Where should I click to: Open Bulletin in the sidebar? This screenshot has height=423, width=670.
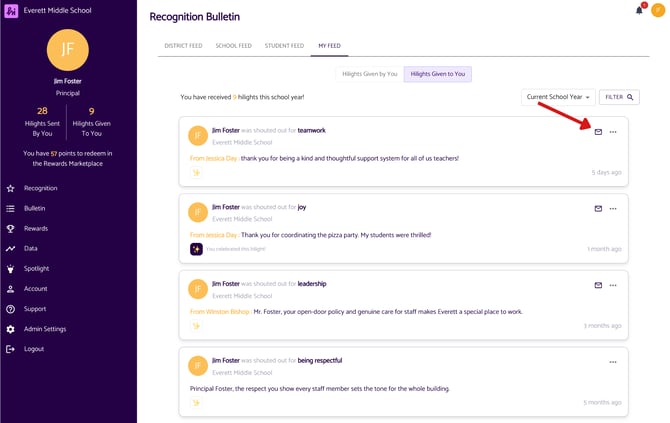35,209
